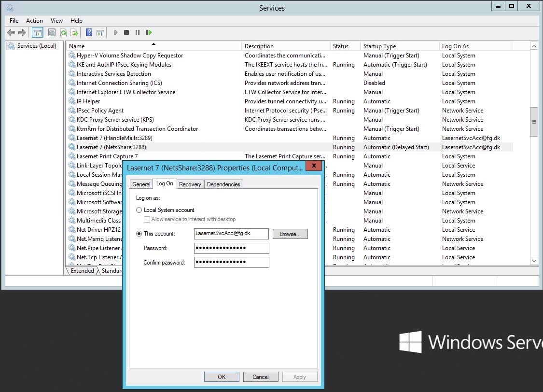Image resolution: width=543 pixels, height=392 pixels.
Task: Select the Local System account radio button
Action: 139,210
